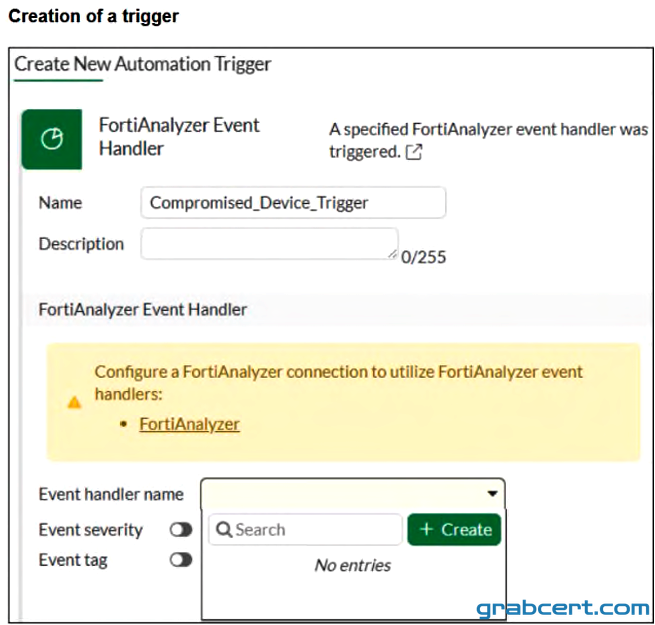Open the FortiAnalyzer link in warning box
Image resolution: width=655 pixels, height=625 pixels.
[x=190, y=424]
